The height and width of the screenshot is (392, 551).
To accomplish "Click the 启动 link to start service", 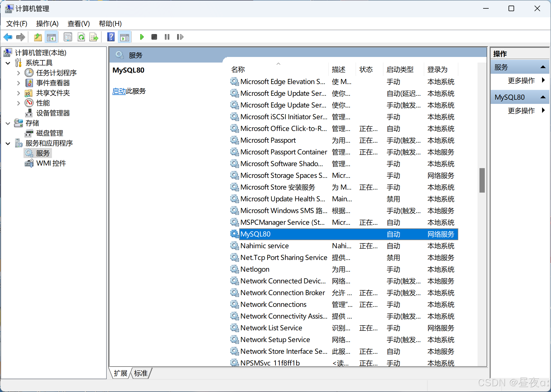I will click(x=119, y=91).
